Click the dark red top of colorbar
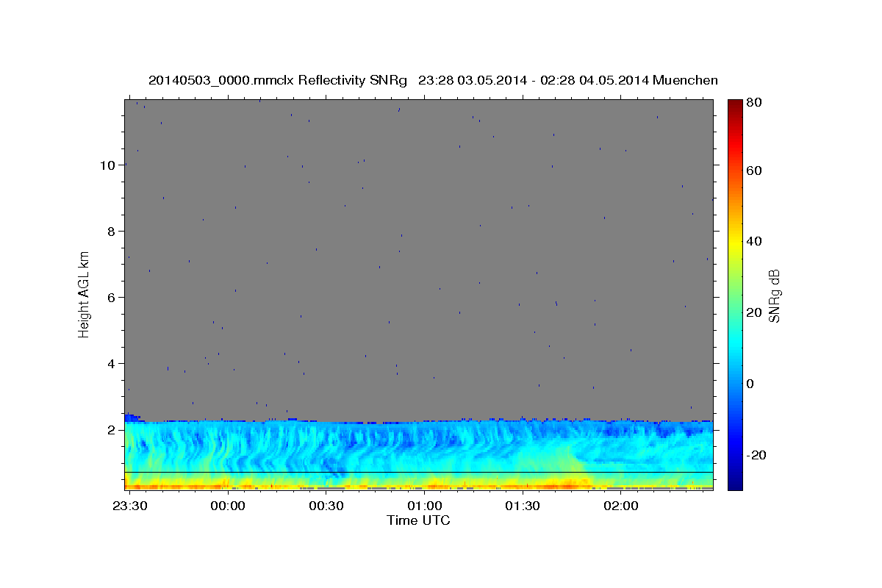Image resolution: width=882 pixels, height=588 pixels. 734,107
